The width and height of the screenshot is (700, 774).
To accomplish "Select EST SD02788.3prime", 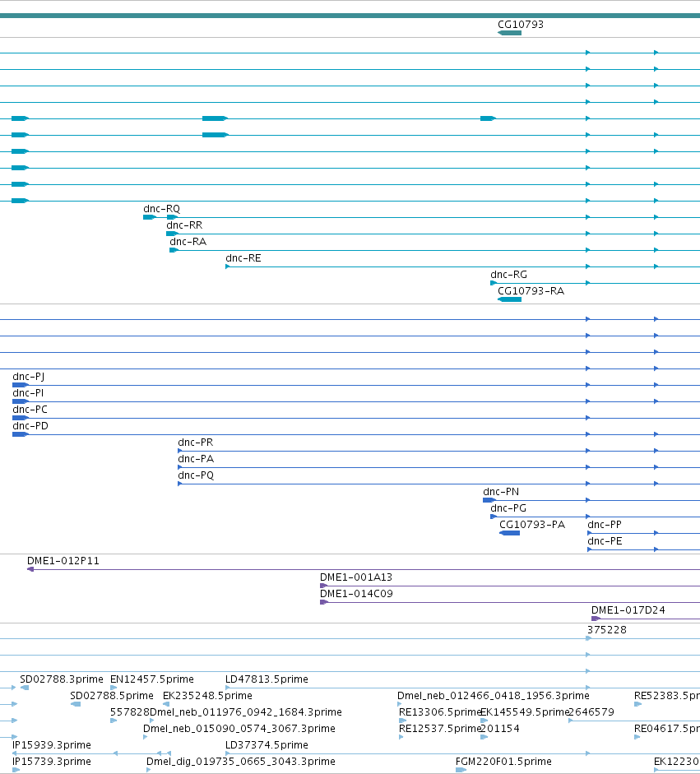I will (61, 679).
